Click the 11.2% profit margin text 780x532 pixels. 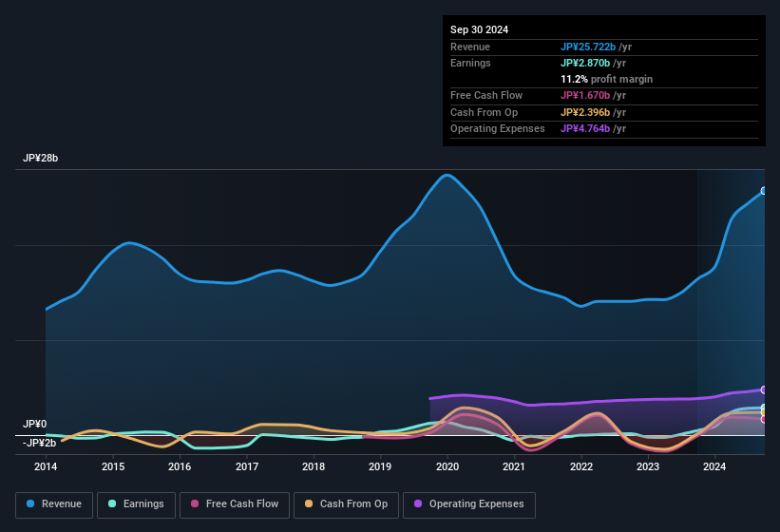pyautogui.click(x=606, y=79)
